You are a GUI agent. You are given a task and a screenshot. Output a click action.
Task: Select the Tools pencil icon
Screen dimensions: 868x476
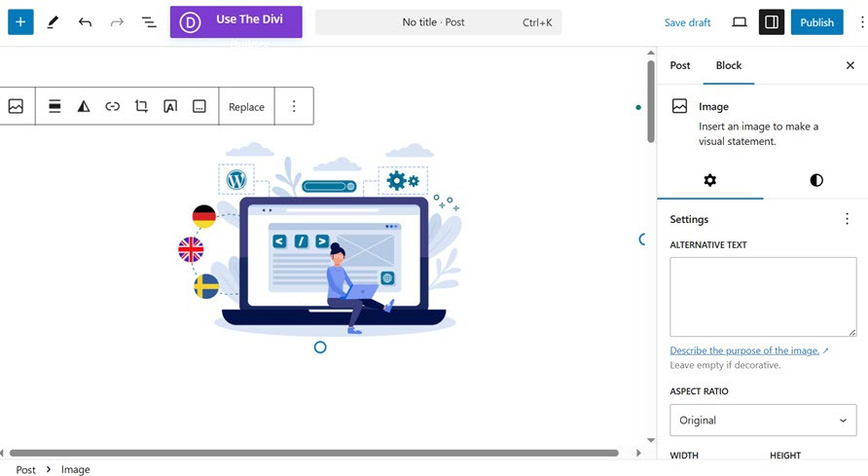(x=53, y=22)
